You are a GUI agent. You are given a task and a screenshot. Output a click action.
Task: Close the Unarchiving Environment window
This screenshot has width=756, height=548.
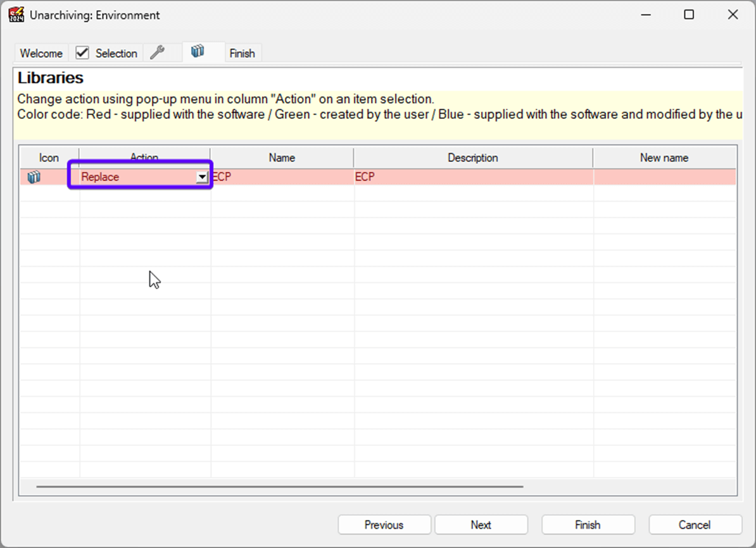[733, 15]
